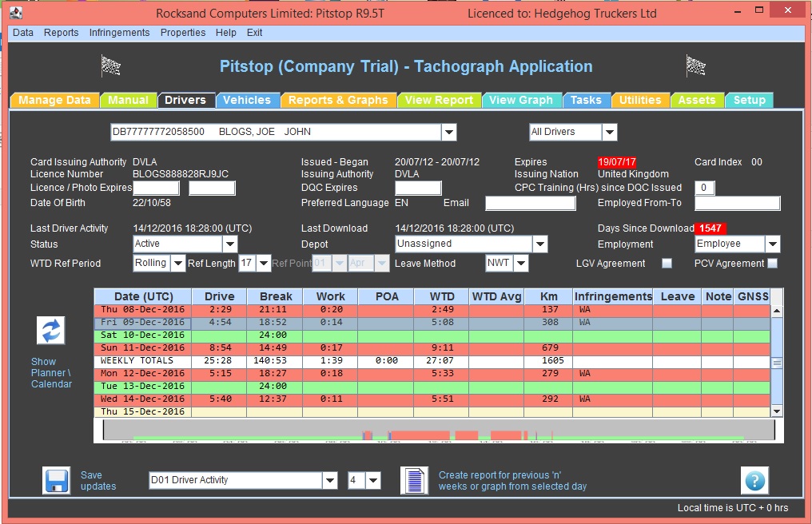Click the Photo expiry date field
This screenshot has height=524, width=812.
pos(212,188)
